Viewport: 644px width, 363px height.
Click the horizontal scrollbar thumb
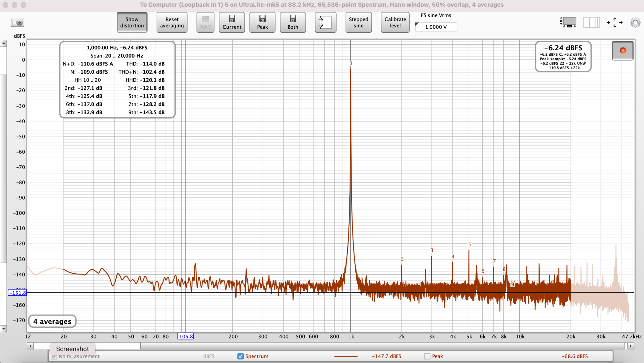coord(382,346)
